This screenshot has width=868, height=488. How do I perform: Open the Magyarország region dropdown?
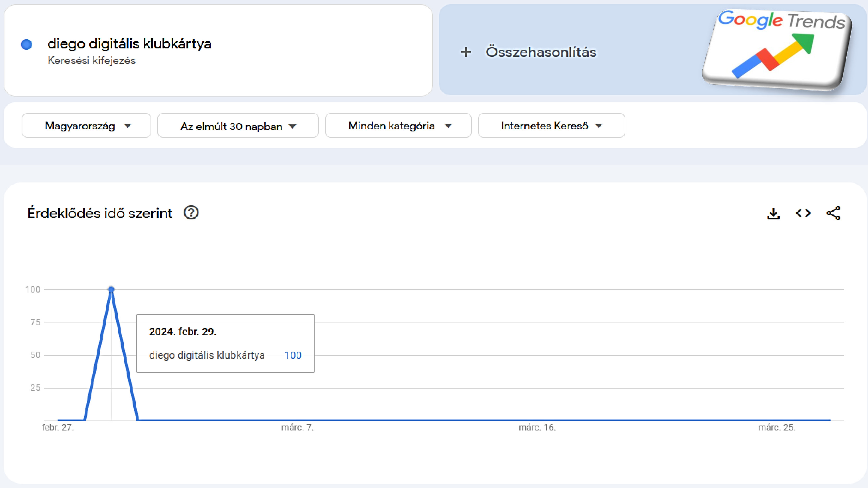[x=86, y=126]
